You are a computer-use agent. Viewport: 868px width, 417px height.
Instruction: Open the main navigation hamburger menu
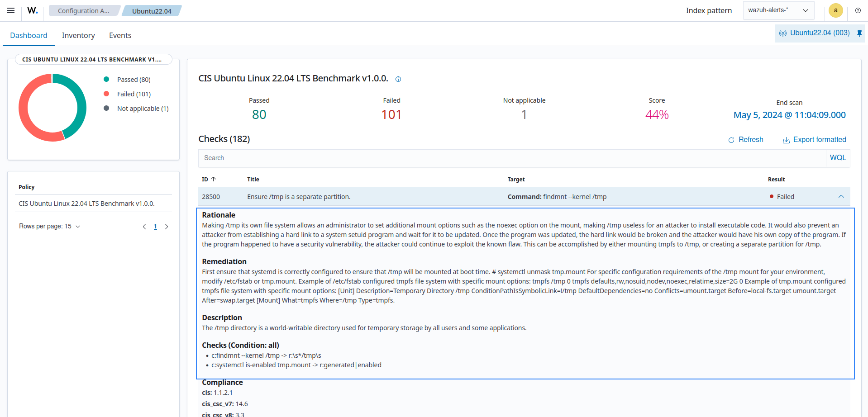click(x=10, y=10)
